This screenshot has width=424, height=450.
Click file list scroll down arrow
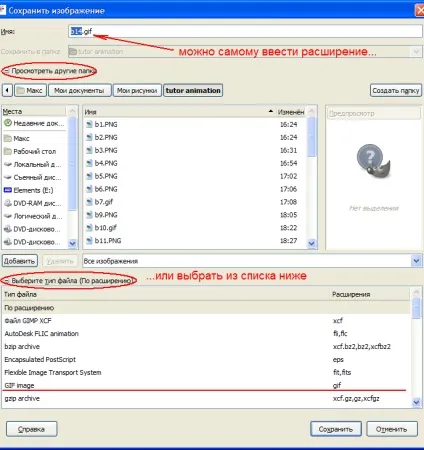(x=312, y=243)
